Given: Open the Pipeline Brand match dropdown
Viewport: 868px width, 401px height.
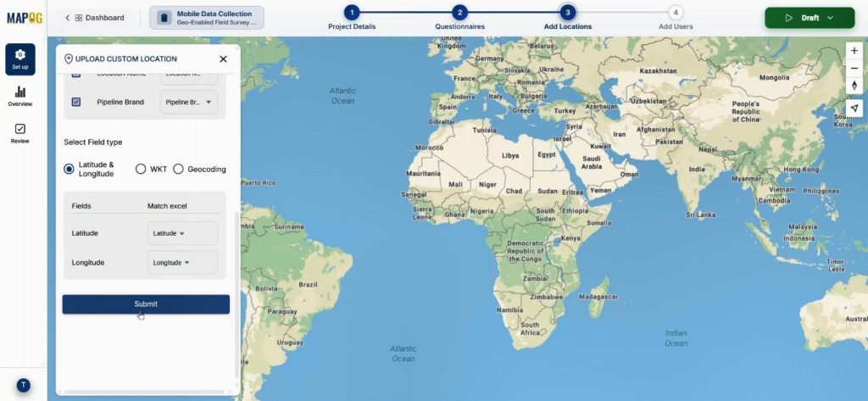Looking at the screenshot, I should (189, 102).
